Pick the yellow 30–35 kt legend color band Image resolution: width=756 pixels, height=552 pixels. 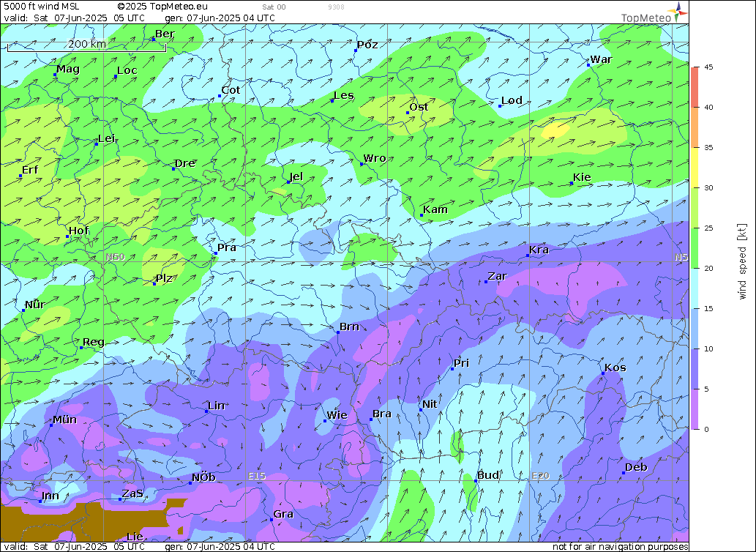coord(695,168)
